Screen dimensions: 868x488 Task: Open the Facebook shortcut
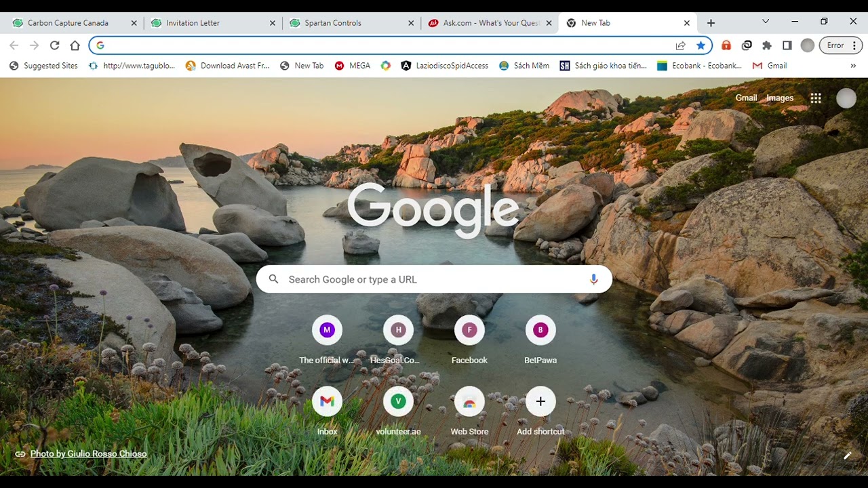tap(469, 340)
